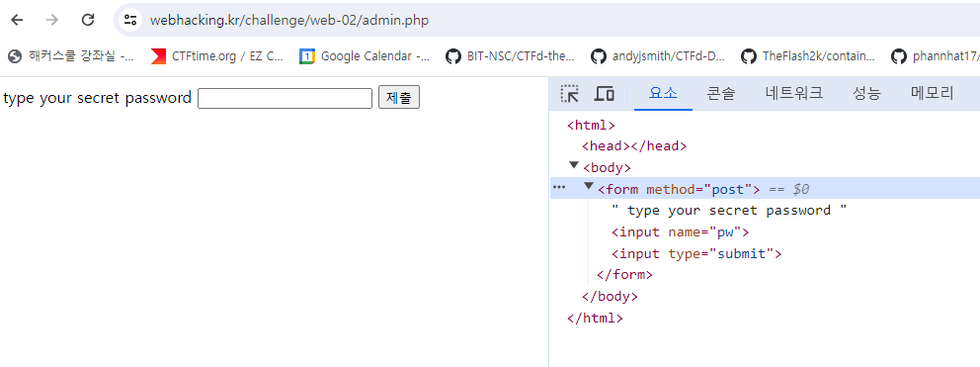Select the <html> opening tag node
Viewport: 980px width, 367px height.
tap(591, 126)
